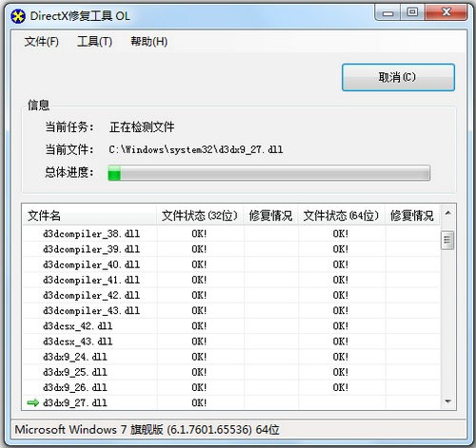Open the 帮助(H) menu
This screenshot has height=448, width=476.
(x=149, y=42)
